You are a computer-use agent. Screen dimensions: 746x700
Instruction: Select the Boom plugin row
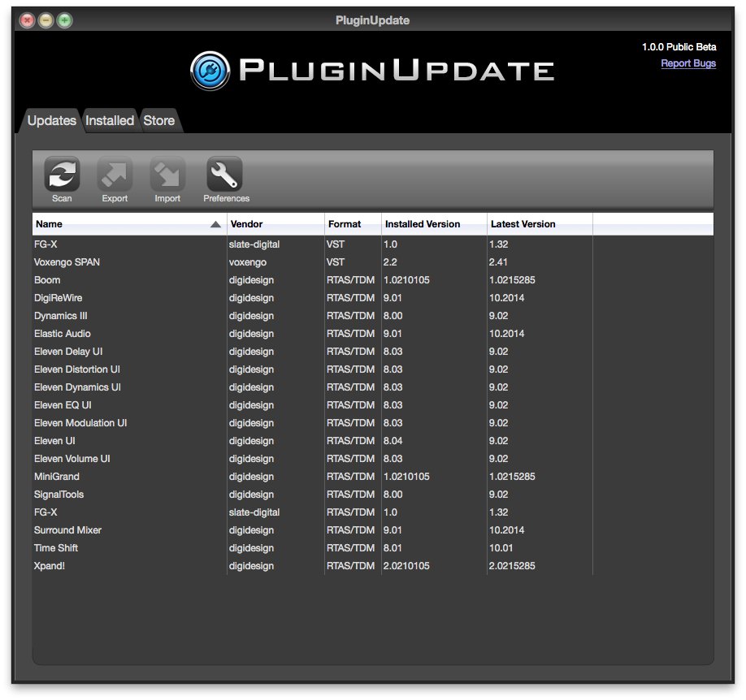coord(373,280)
